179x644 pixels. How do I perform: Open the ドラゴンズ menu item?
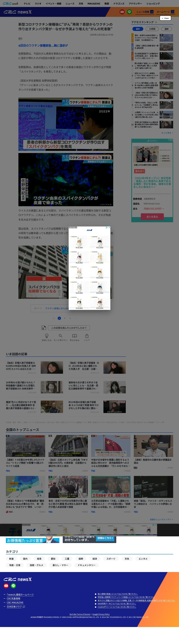click(119, 4)
